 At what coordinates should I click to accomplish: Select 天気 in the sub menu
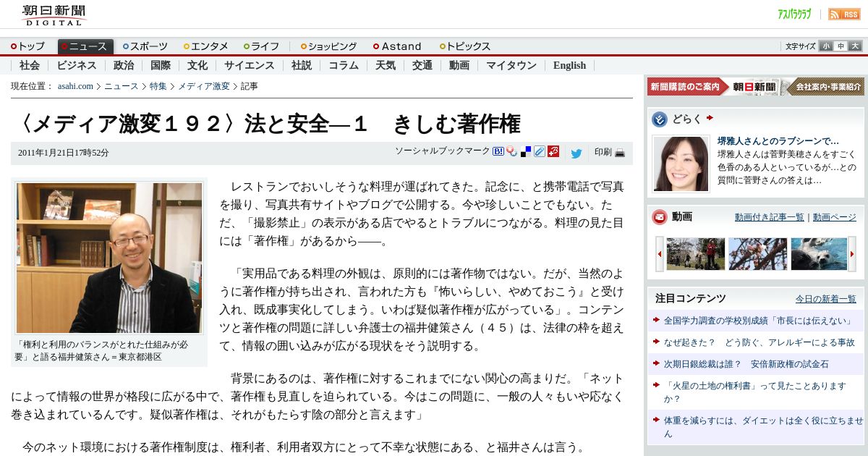coord(386,65)
